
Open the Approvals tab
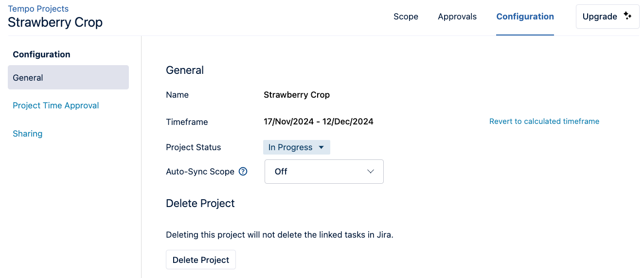pyautogui.click(x=457, y=17)
